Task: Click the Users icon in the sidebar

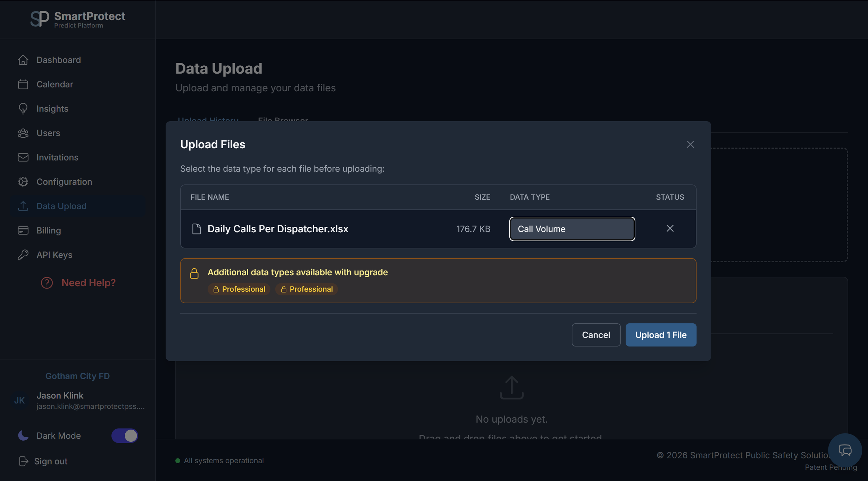Action: coord(23,133)
